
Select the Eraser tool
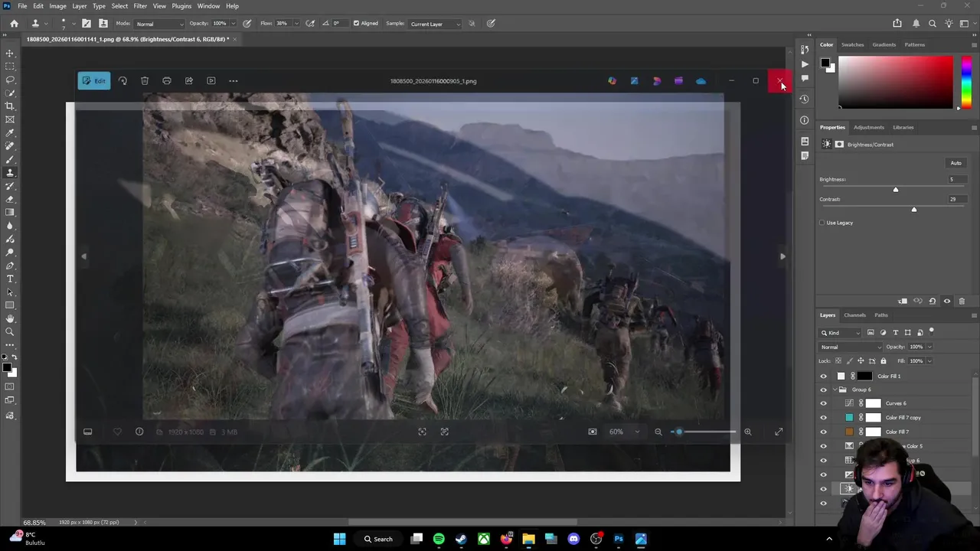point(10,199)
